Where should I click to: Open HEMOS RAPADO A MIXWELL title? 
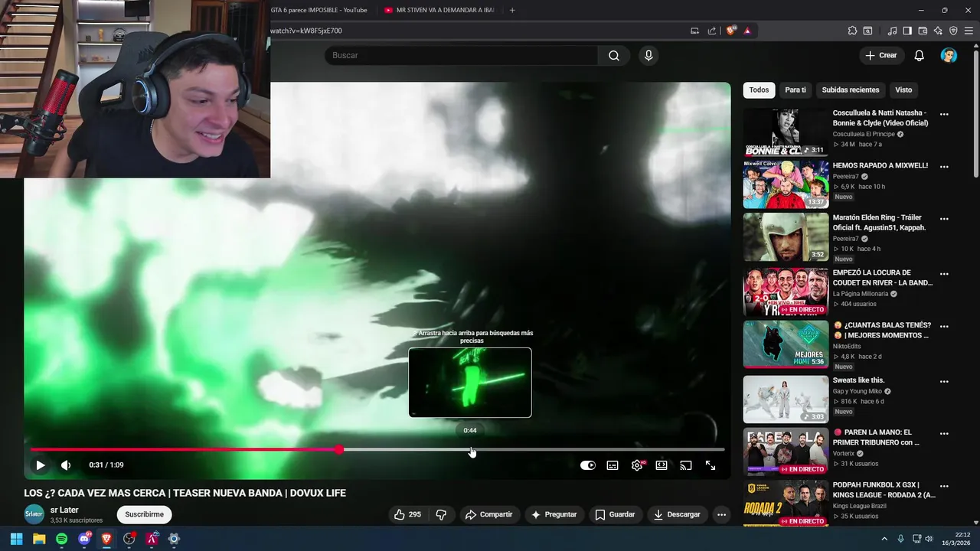(880, 165)
